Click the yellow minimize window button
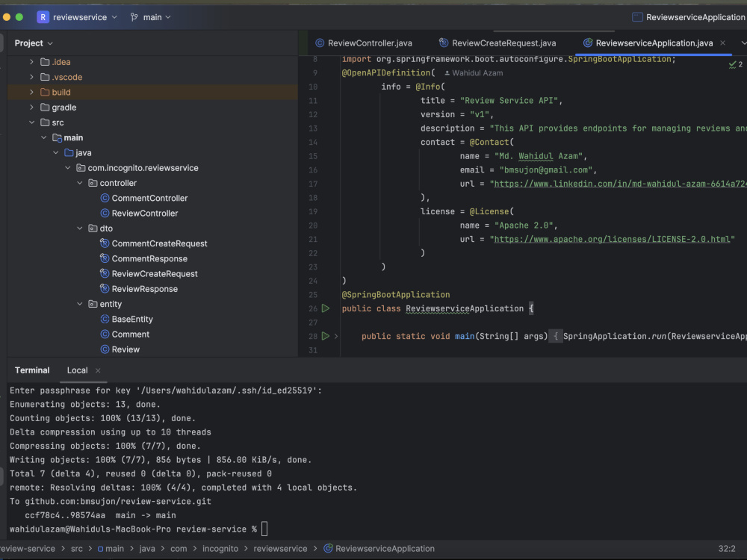The image size is (747, 560). pyautogui.click(x=7, y=17)
